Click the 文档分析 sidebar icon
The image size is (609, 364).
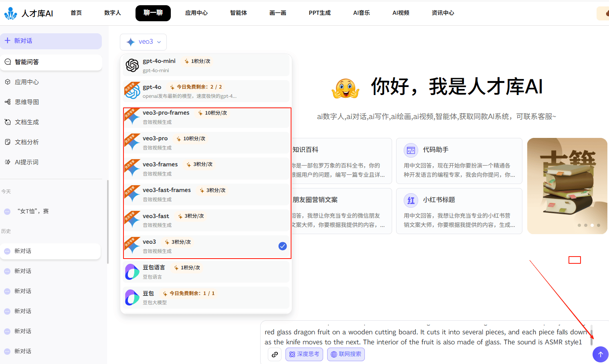8,142
